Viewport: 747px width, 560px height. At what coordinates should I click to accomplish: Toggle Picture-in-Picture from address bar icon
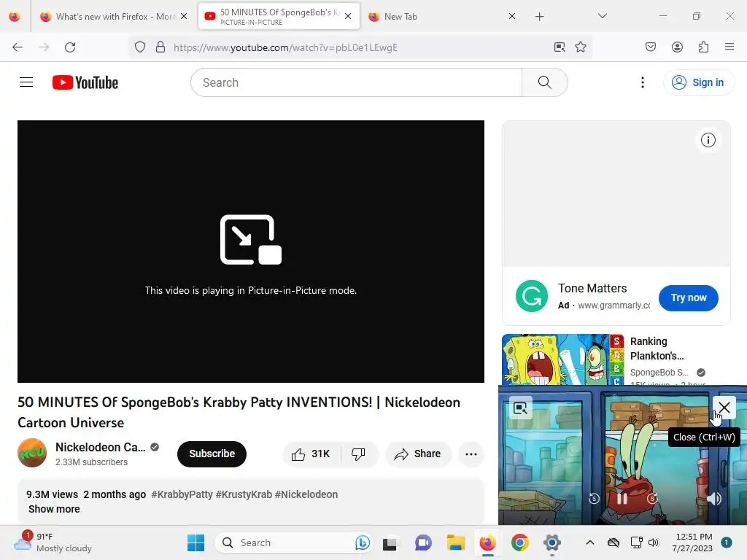pyautogui.click(x=560, y=47)
